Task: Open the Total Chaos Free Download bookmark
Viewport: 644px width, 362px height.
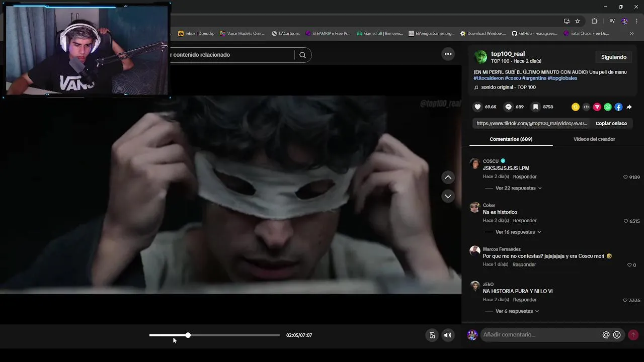Action: point(586,34)
